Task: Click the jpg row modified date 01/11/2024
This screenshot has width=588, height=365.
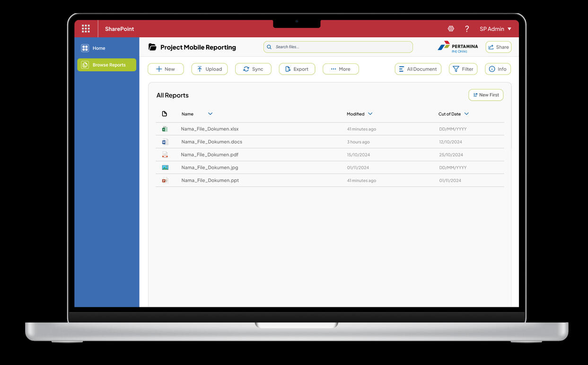Action: point(358,167)
